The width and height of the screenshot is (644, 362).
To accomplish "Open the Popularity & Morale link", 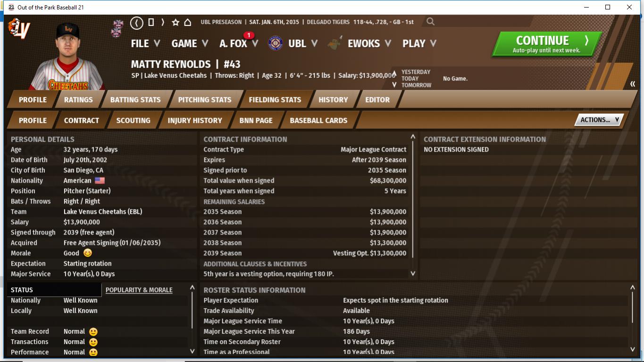I will [x=139, y=290].
